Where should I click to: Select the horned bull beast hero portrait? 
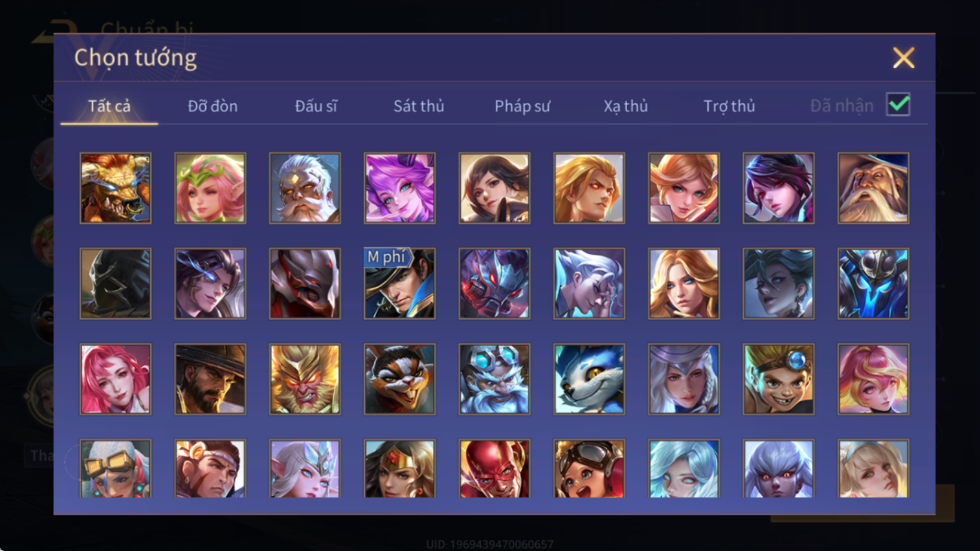click(x=115, y=188)
